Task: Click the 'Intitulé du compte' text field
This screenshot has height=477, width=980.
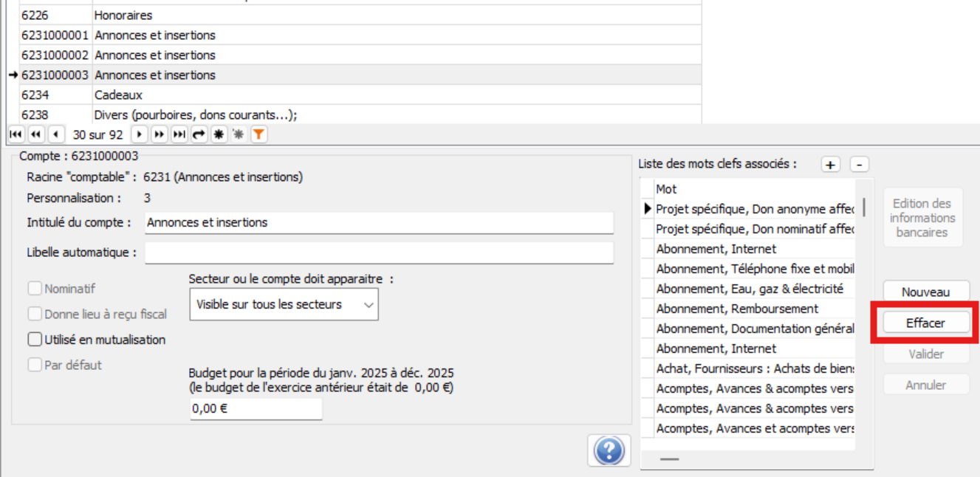Action: (379, 222)
